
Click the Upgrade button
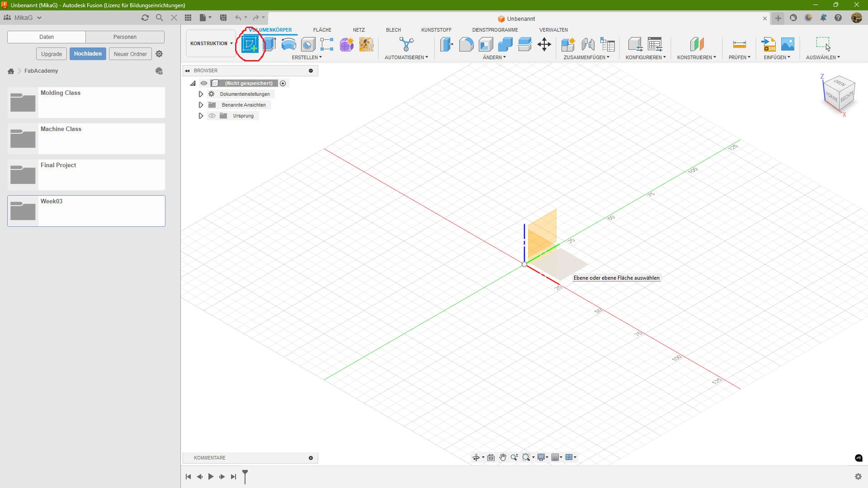pyautogui.click(x=52, y=54)
